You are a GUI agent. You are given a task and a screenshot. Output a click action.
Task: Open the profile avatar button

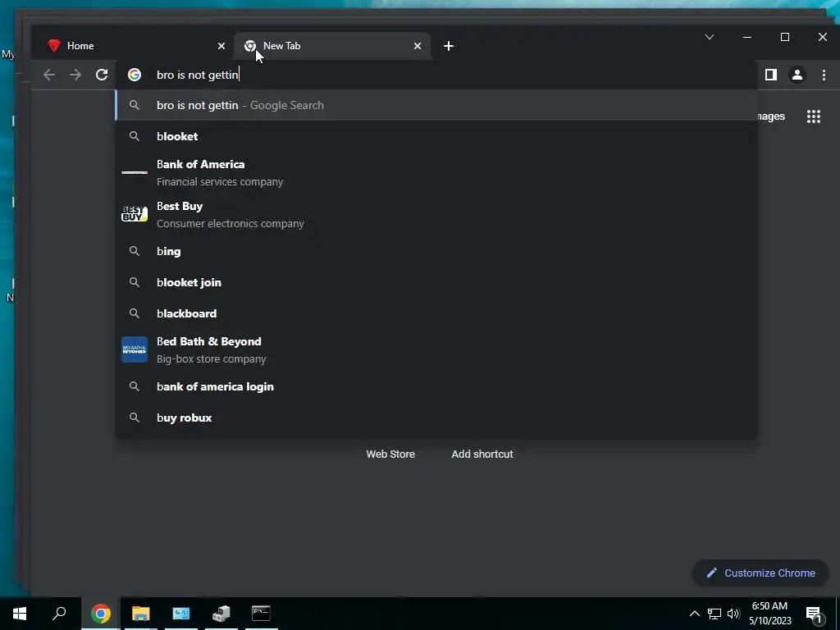point(797,75)
